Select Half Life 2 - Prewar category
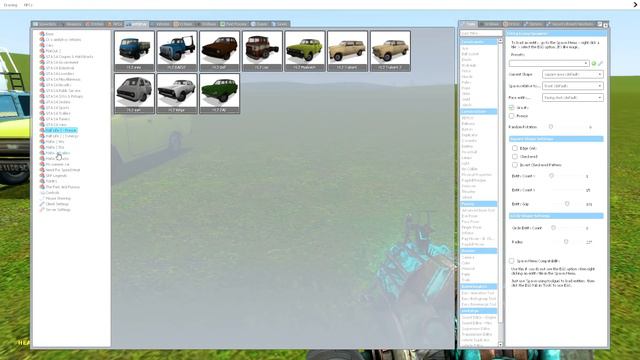Viewport: 640px width, 360px height. click(x=61, y=130)
